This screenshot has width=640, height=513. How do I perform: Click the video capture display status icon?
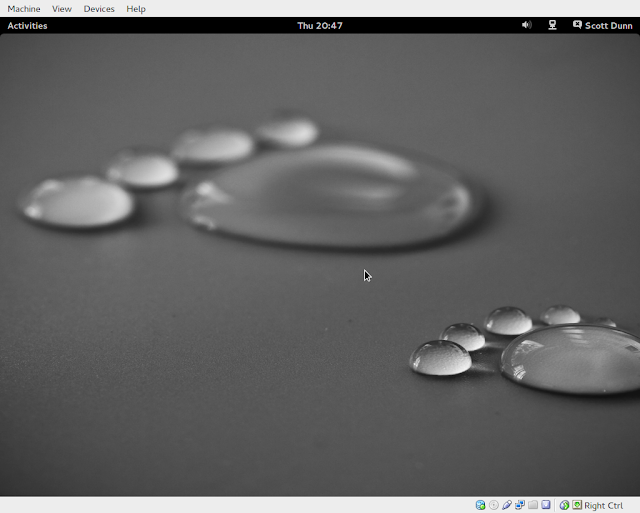[x=546, y=505]
